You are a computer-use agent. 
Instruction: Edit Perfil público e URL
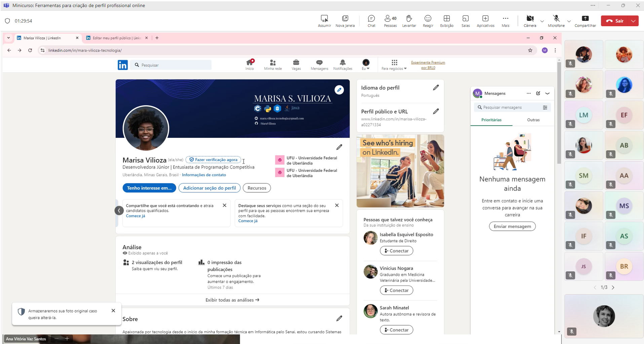pos(436,111)
